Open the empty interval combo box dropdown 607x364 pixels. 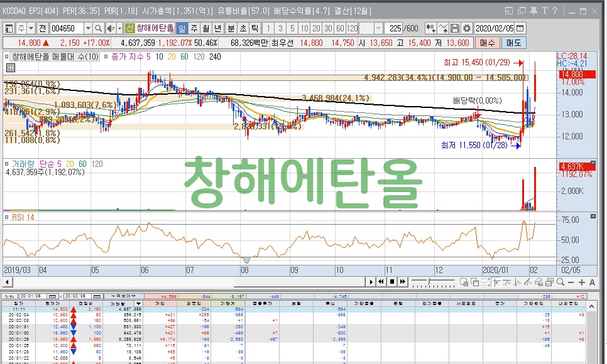pos(379,28)
